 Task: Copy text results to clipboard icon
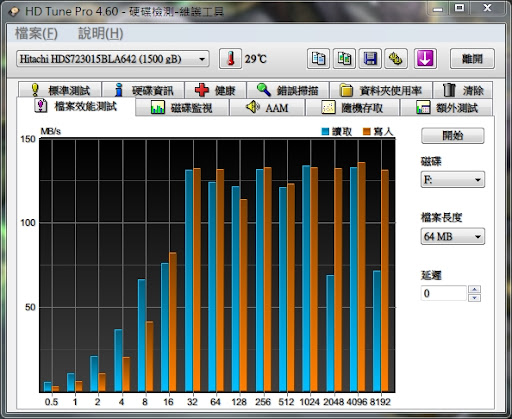point(318,59)
